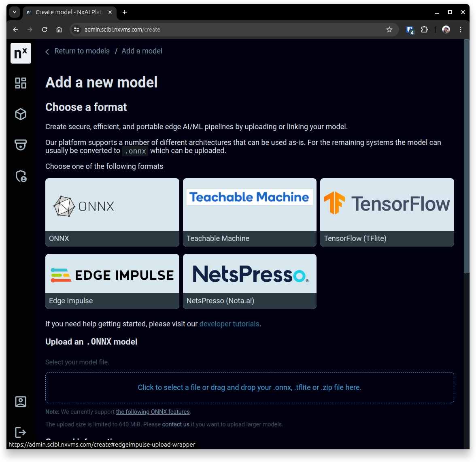
Task: Click the logout icon in the sidebar
Action: tap(21, 432)
